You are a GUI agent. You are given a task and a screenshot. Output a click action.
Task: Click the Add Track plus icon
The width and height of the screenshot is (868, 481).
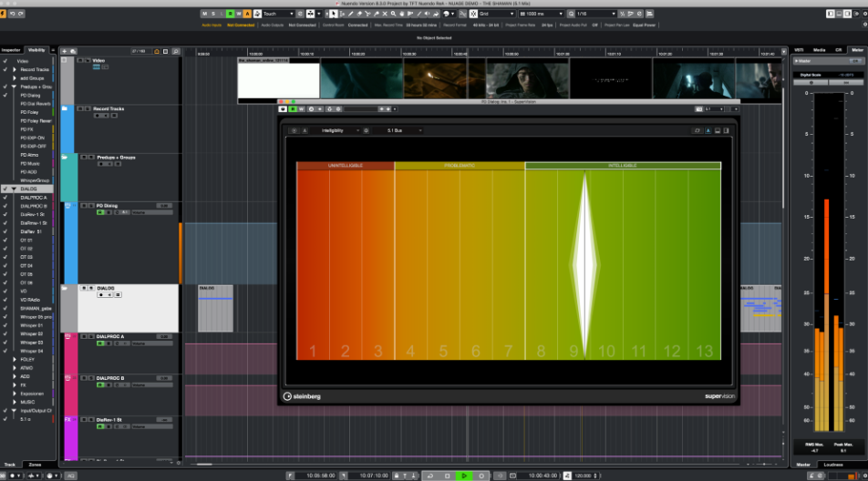(x=64, y=51)
